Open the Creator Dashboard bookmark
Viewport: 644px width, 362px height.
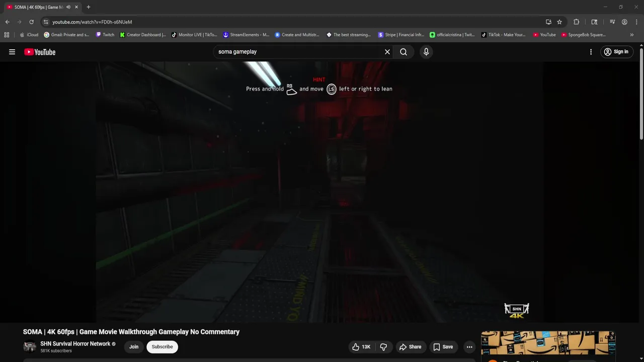click(x=143, y=35)
